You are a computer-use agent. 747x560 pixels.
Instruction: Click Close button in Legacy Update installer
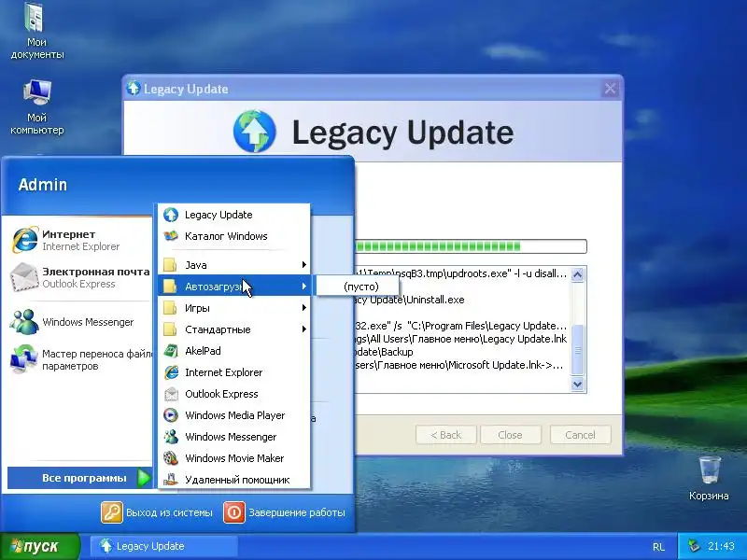coord(510,435)
